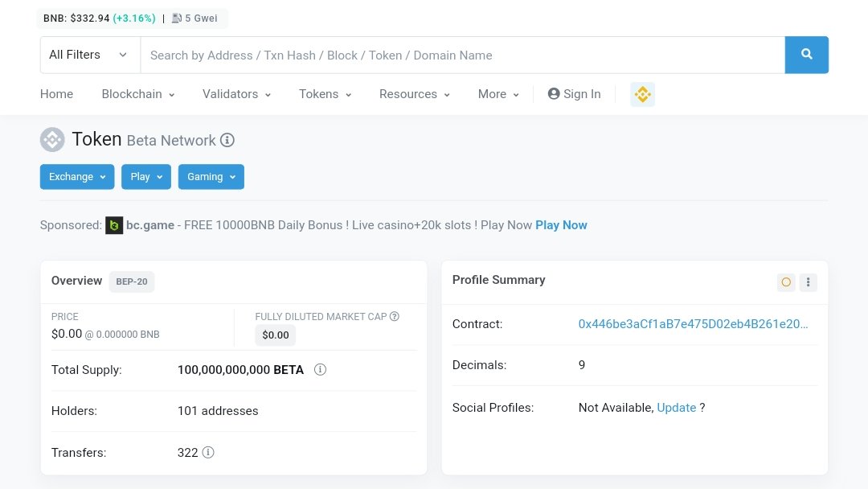This screenshot has height=489, width=868.
Task: Click the Update link for Social Profiles
Action: tap(676, 408)
